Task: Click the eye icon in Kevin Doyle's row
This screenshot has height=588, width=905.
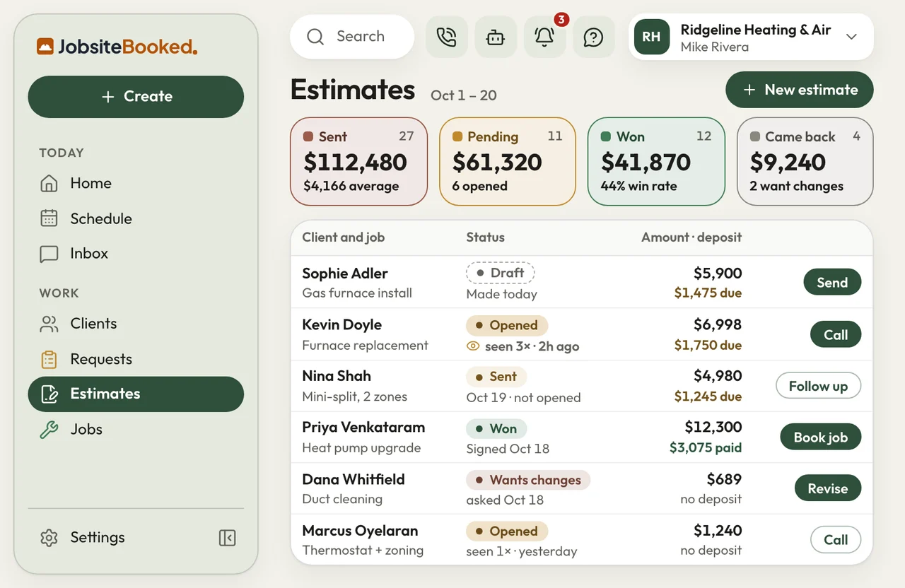Action: tap(473, 346)
